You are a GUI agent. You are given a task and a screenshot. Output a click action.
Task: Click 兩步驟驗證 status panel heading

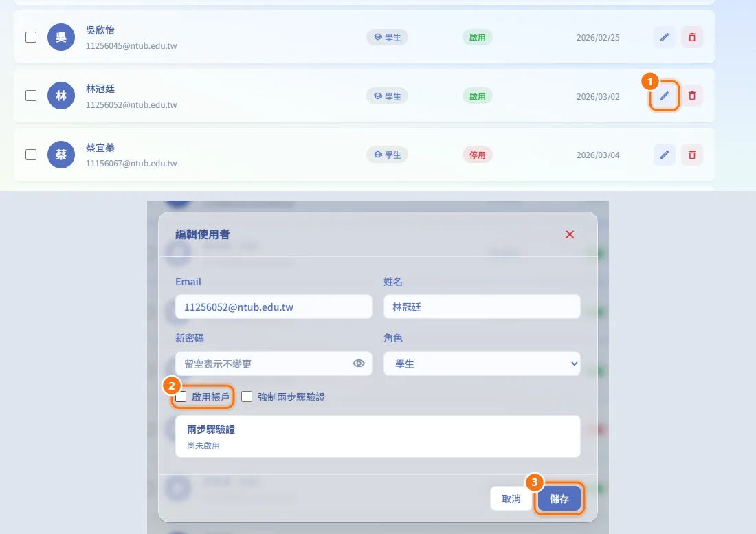(211, 430)
